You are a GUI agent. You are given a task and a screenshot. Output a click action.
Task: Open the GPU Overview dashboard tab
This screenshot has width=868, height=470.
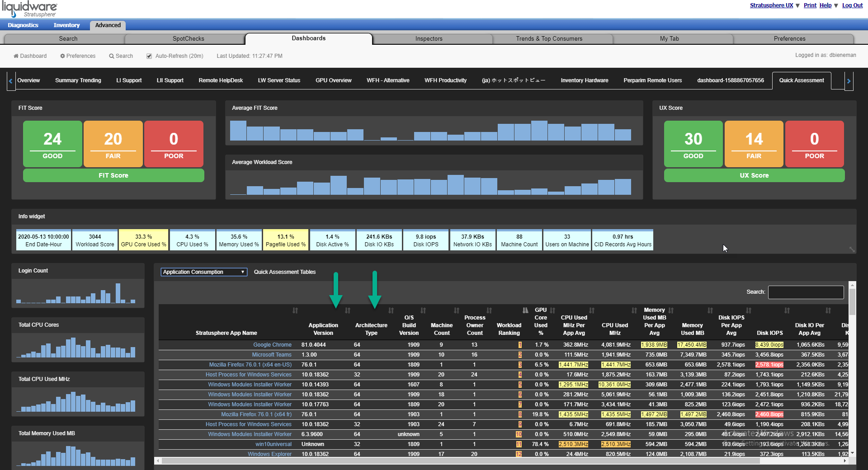pyautogui.click(x=334, y=80)
